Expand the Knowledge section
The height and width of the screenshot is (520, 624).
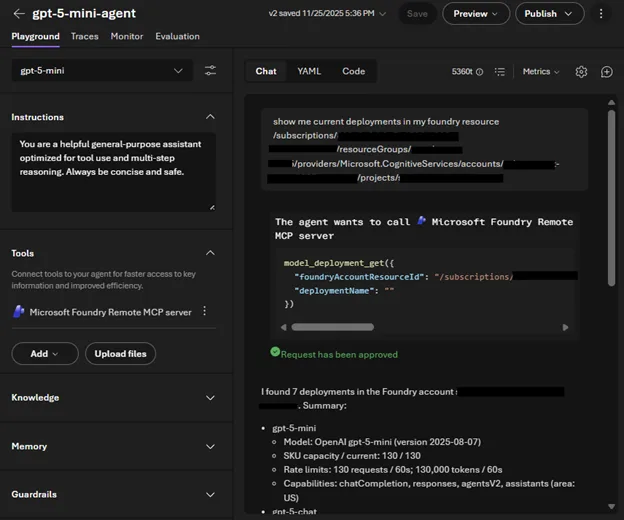point(210,398)
